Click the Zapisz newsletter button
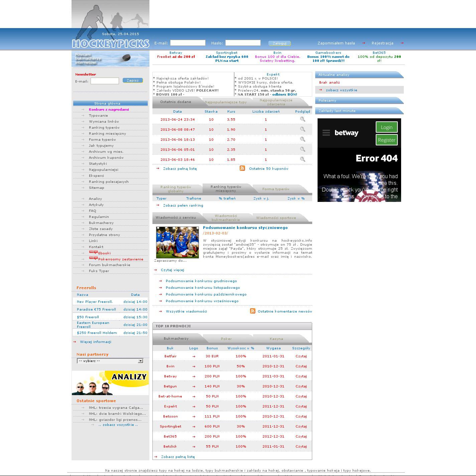Image resolution: width=476 pixels, height=476 pixels. pos(133,81)
